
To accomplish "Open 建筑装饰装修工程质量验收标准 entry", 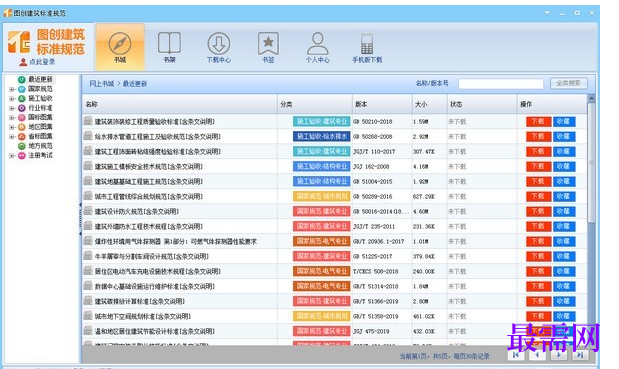I will [155, 122].
